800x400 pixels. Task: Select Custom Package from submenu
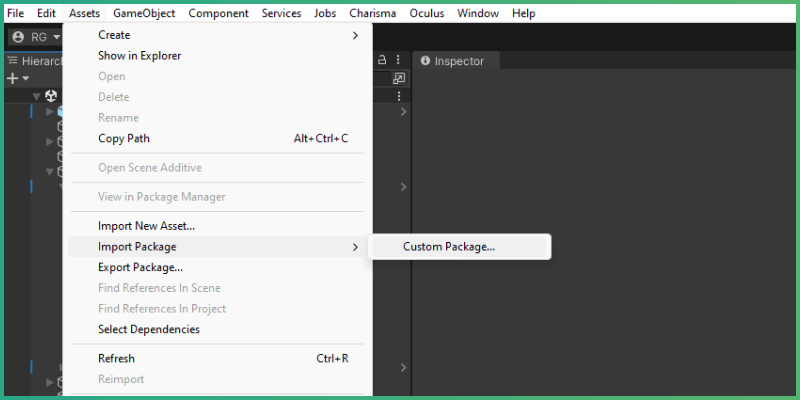[449, 247]
